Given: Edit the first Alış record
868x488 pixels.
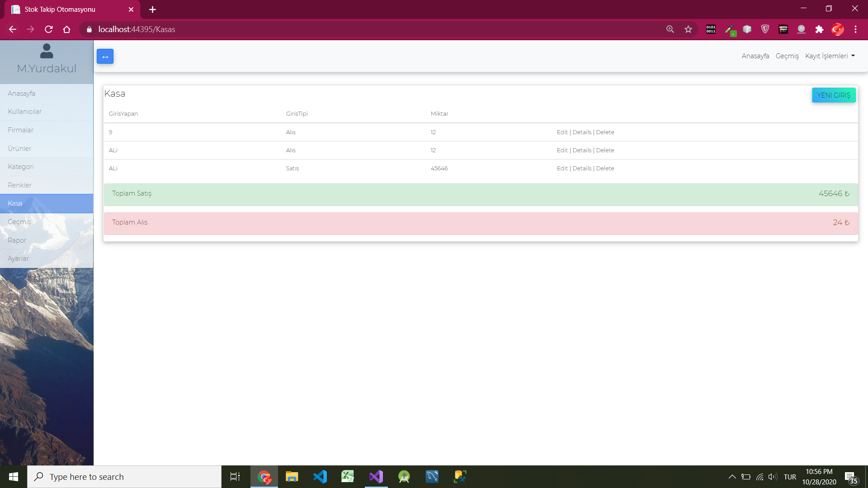Looking at the screenshot, I should pos(562,132).
